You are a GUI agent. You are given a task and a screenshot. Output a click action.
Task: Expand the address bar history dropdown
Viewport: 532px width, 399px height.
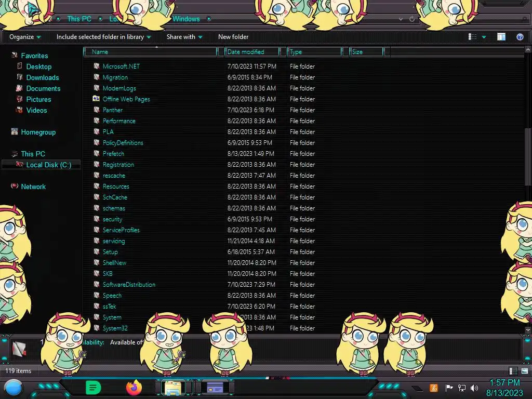pyautogui.click(x=401, y=19)
